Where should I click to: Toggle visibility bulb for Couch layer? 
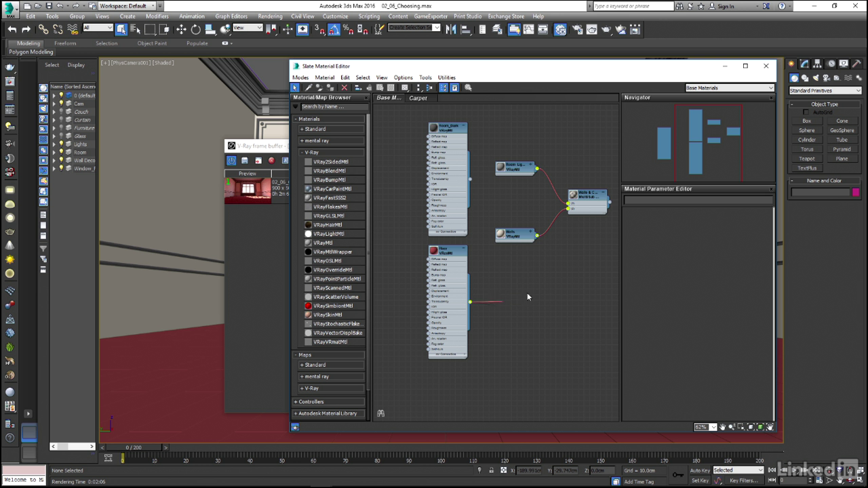[x=61, y=112]
